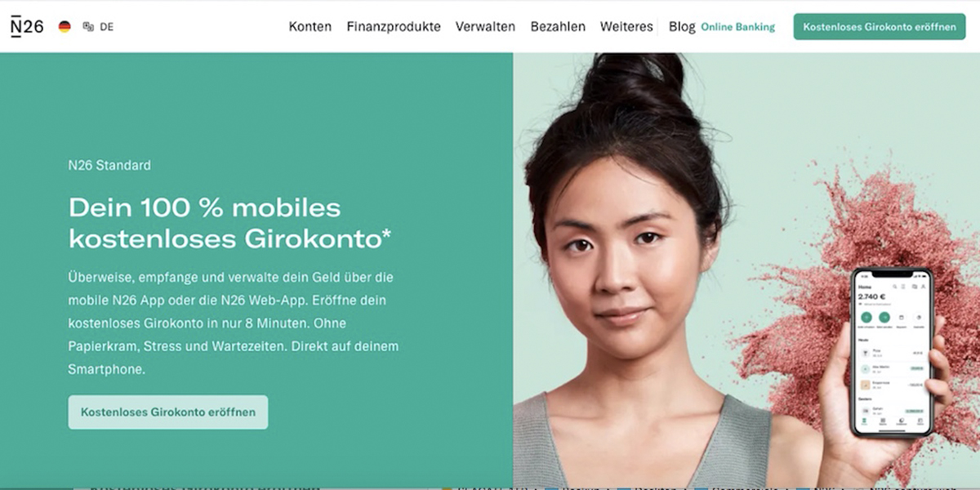Open the Weiteres menu item
Image resolution: width=980 pixels, height=490 pixels.
pyautogui.click(x=626, y=26)
